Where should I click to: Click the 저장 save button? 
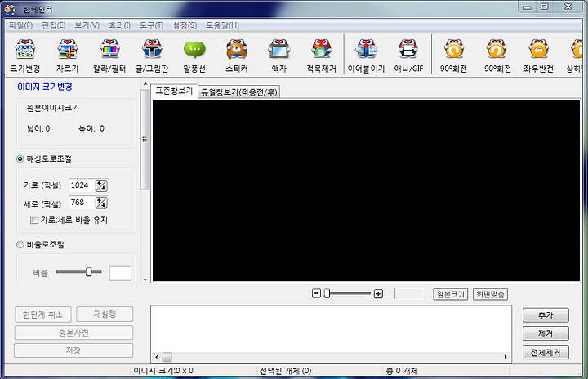click(x=73, y=350)
